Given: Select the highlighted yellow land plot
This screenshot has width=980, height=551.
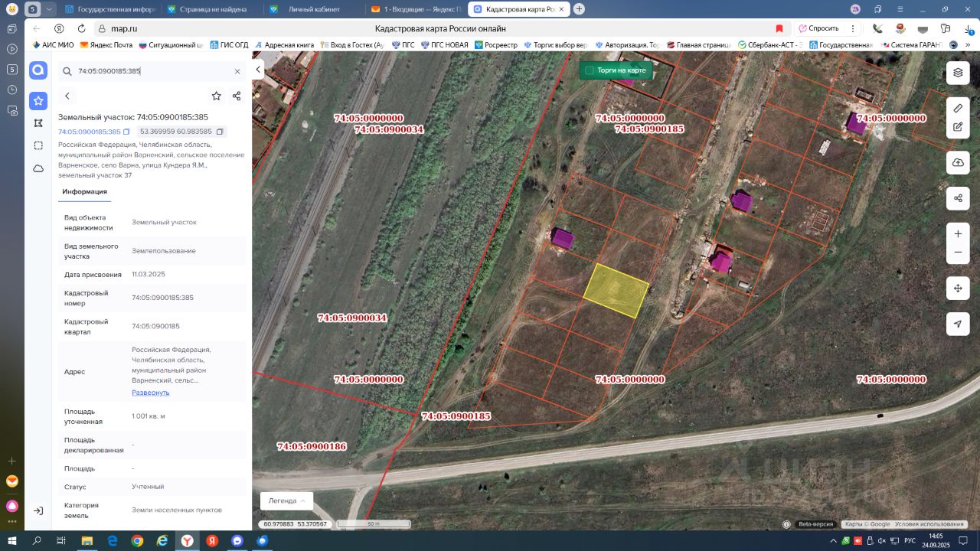Looking at the screenshot, I should pos(616,291).
